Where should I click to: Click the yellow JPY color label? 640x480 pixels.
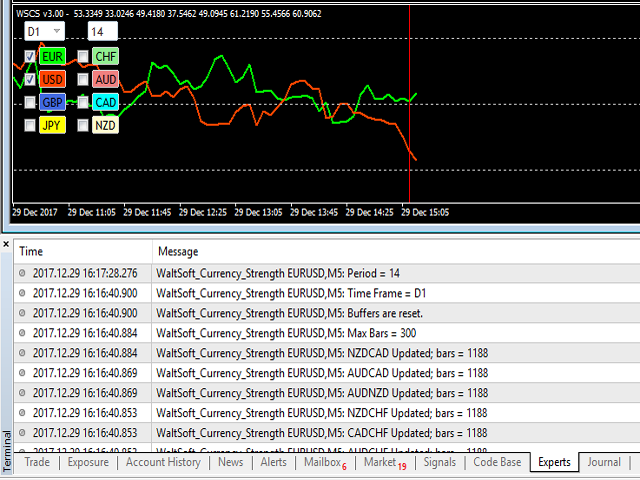click(x=52, y=125)
